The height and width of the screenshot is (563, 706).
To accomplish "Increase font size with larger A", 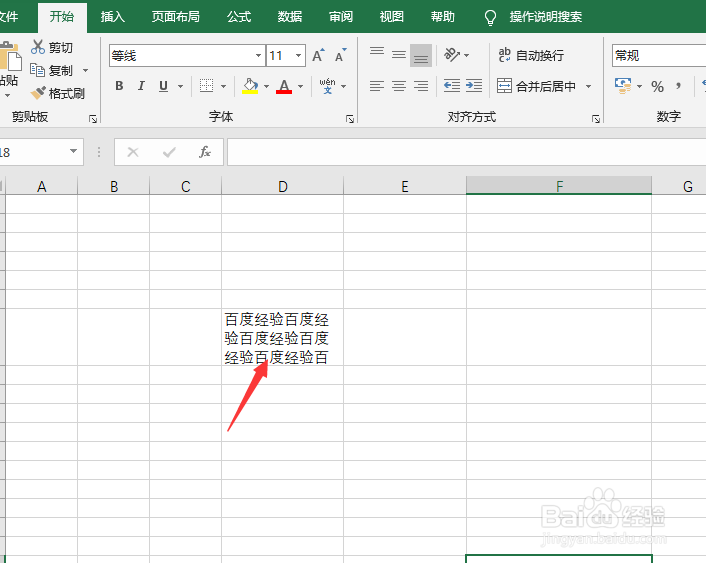I will [318, 55].
